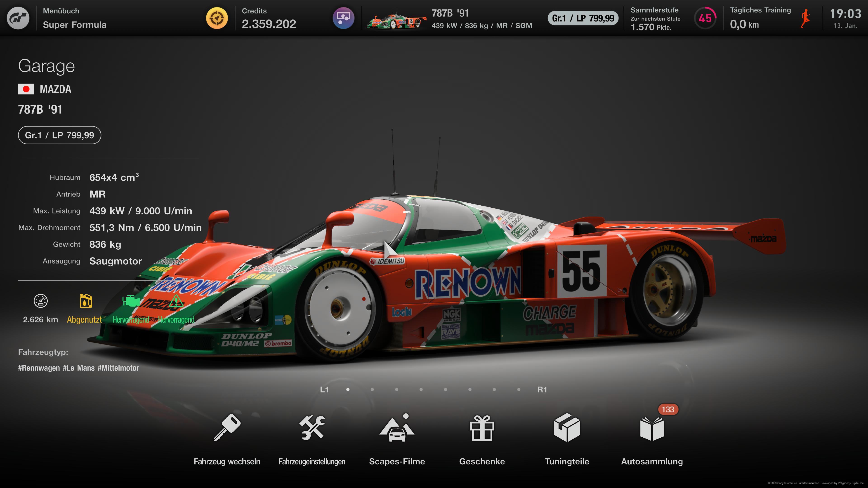The width and height of the screenshot is (868, 488).
Task: Click the Abgenutzt oil status text
Action: 84,320
